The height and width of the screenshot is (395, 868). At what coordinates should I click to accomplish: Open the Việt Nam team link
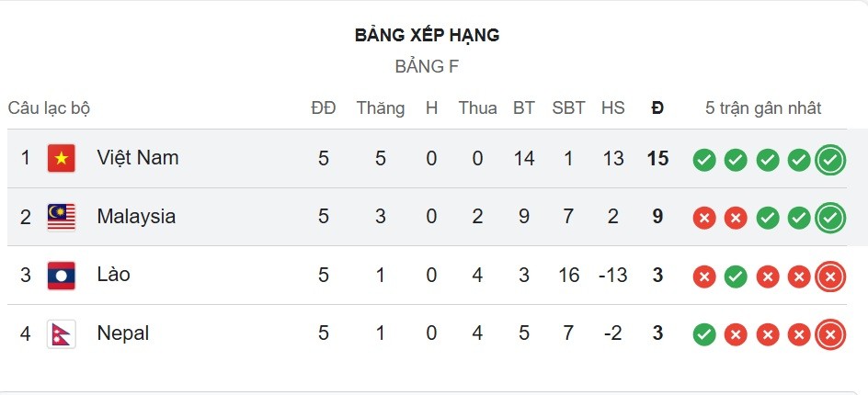click(x=138, y=158)
